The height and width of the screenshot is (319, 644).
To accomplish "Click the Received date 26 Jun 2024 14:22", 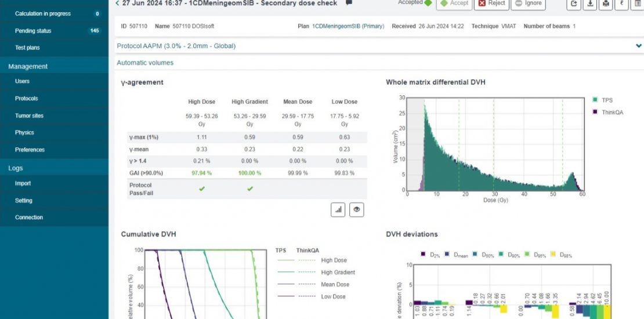I will pyautogui.click(x=441, y=26).
